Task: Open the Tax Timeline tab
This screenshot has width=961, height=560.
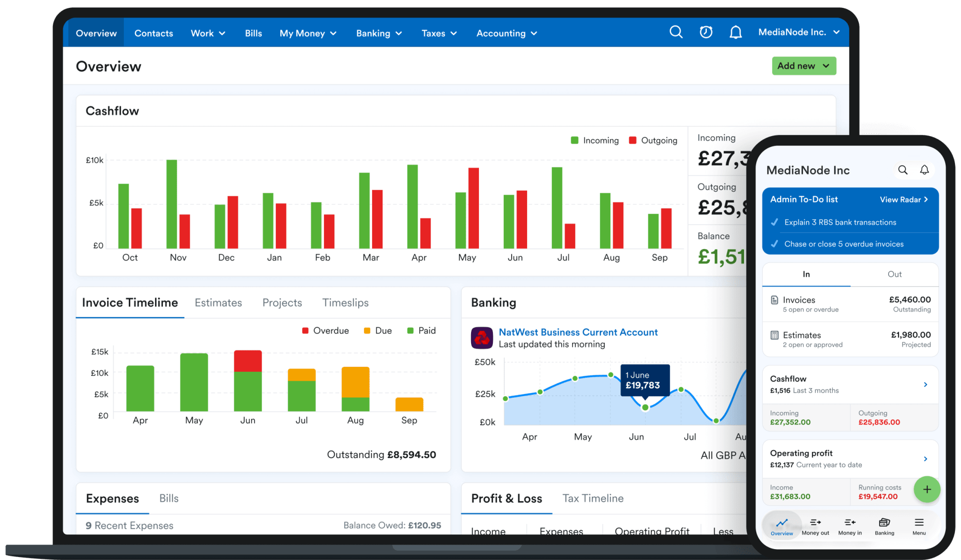Action: (592, 499)
